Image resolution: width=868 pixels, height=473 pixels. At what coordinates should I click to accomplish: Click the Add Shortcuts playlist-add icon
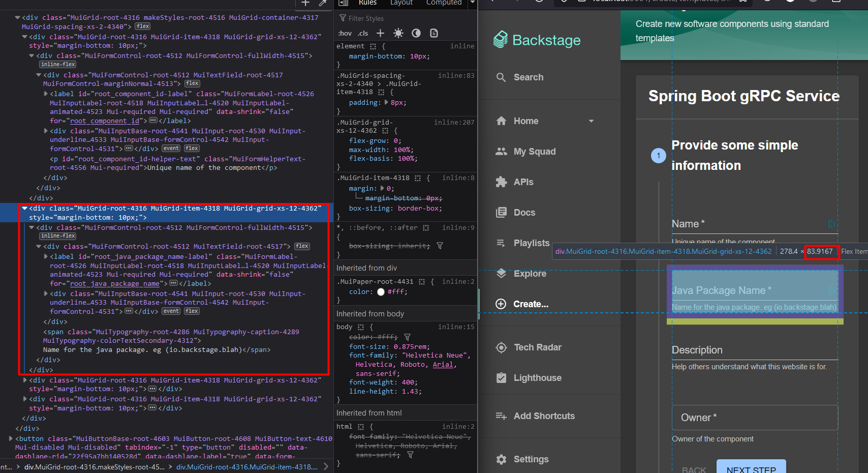(x=501, y=416)
